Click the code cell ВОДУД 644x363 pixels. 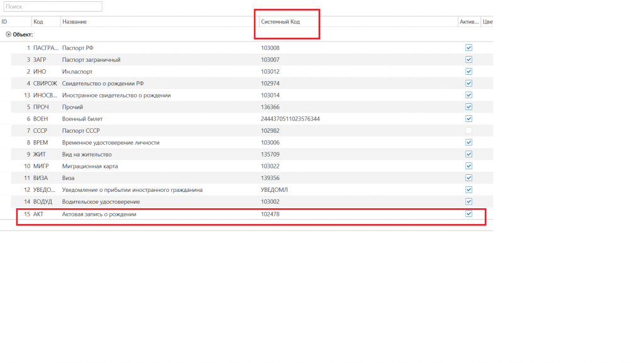coord(43,202)
